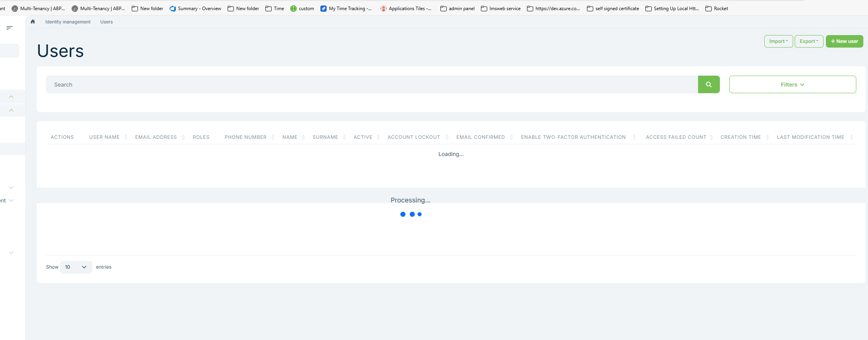This screenshot has width=868, height=340.
Task: Click the home icon in breadcrumb
Action: [x=33, y=22]
